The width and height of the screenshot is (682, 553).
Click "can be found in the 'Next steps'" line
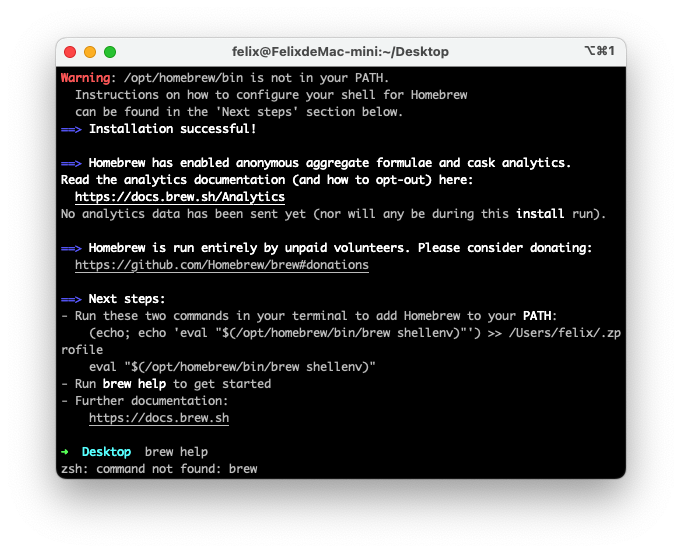(239, 112)
